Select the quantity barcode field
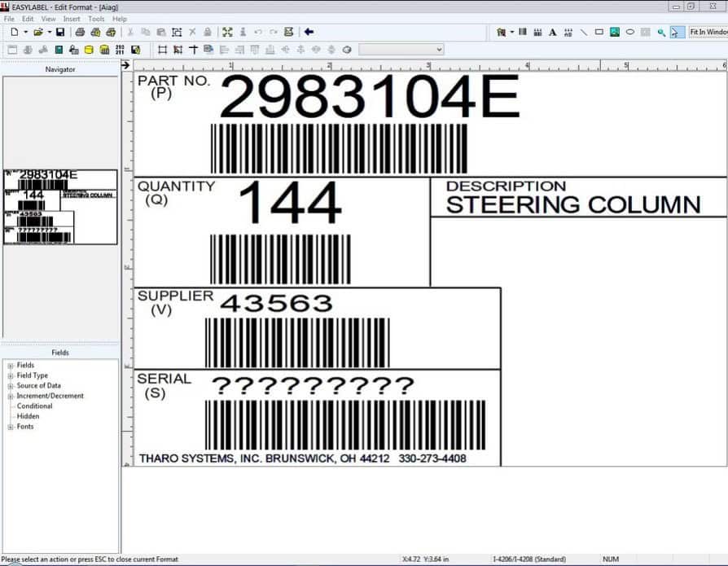The width and height of the screenshot is (728, 566). 280,259
